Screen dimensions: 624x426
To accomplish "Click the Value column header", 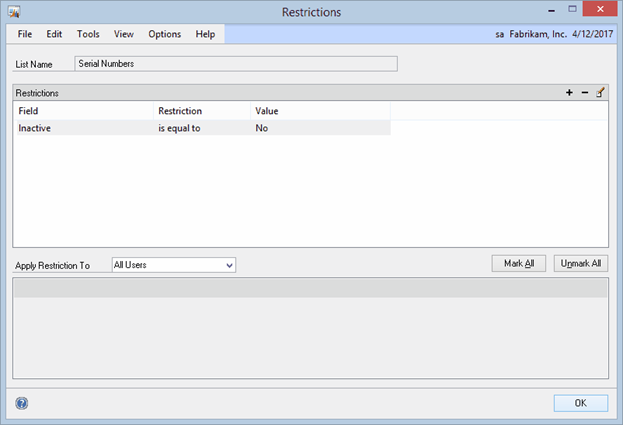I will tap(321, 111).
